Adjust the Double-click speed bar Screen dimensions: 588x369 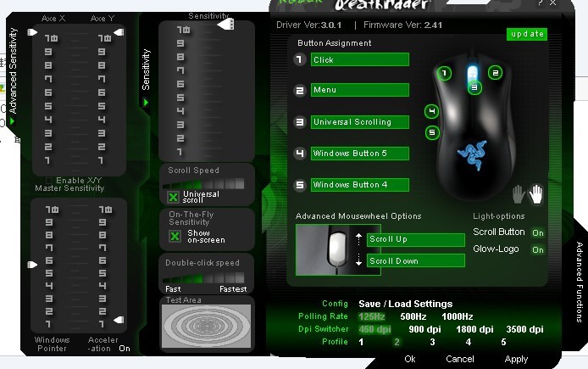pos(203,278)
